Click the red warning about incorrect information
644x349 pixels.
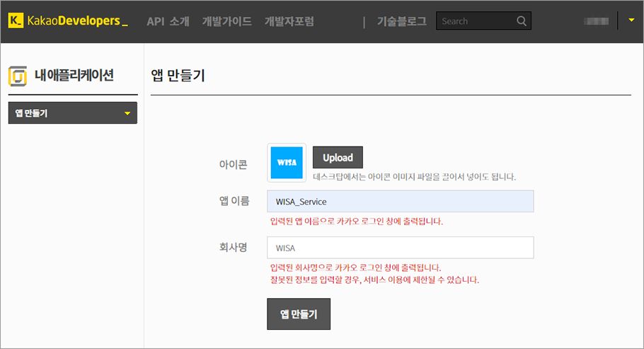374,280
